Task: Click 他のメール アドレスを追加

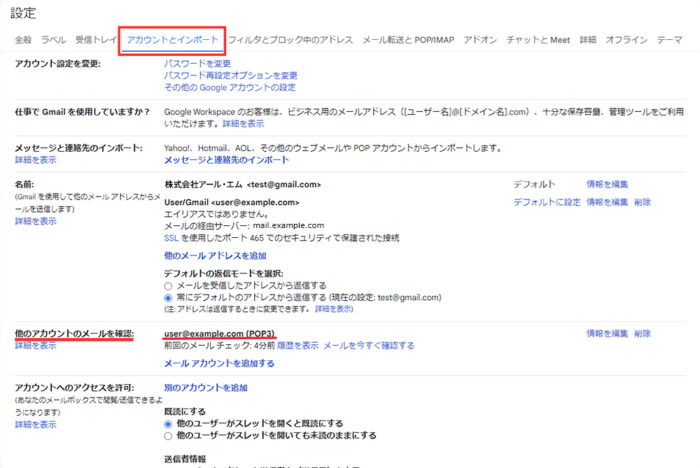Action: pos(215,256)
